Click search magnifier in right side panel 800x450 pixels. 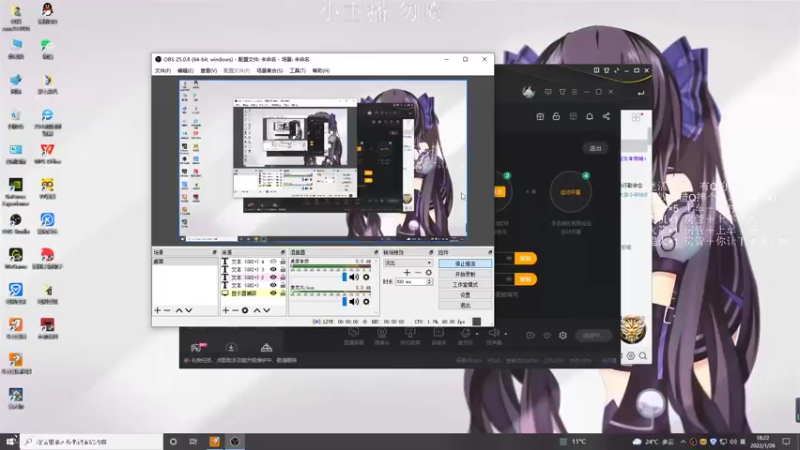[643, 356]
